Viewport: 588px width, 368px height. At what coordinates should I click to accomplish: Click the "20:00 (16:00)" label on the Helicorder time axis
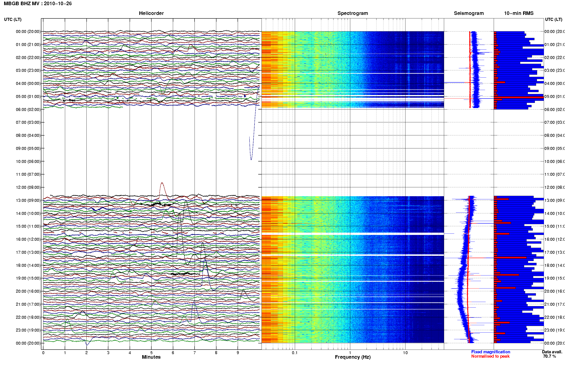pyautogui.click(x=28, y=291)
